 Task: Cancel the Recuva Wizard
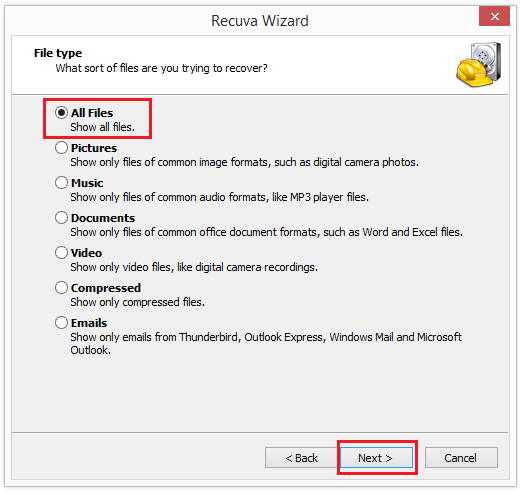[461, 458]
